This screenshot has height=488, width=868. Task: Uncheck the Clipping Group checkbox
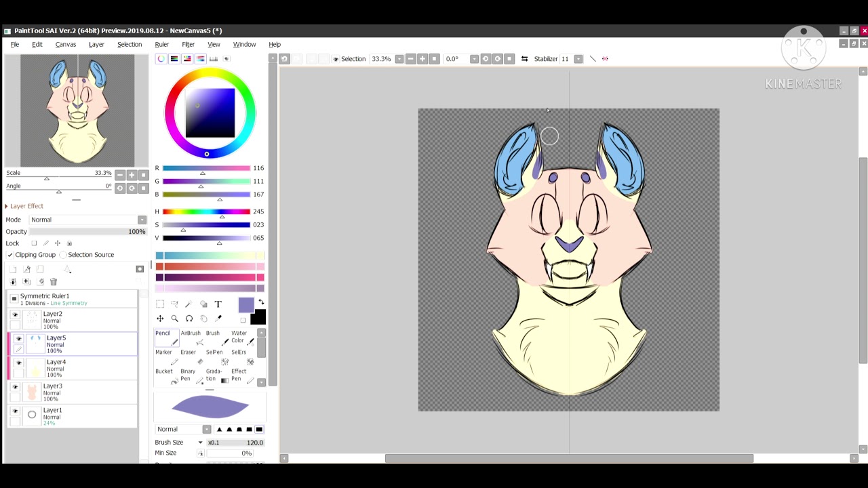(x=10, y=255)
